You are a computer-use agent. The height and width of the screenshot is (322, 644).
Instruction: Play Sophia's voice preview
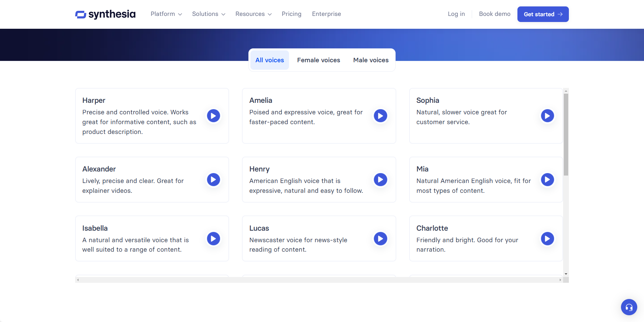[547, 116]
